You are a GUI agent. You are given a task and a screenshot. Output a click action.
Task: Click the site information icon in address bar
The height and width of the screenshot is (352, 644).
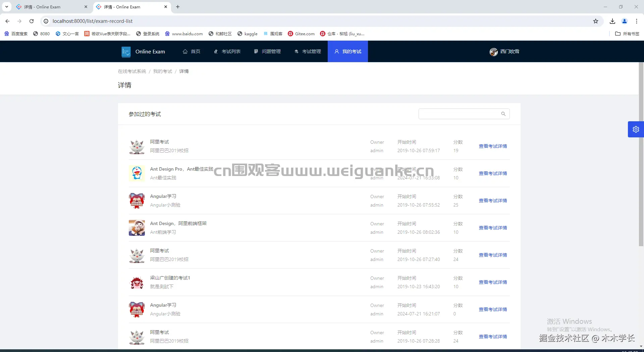tap(46, 21)
